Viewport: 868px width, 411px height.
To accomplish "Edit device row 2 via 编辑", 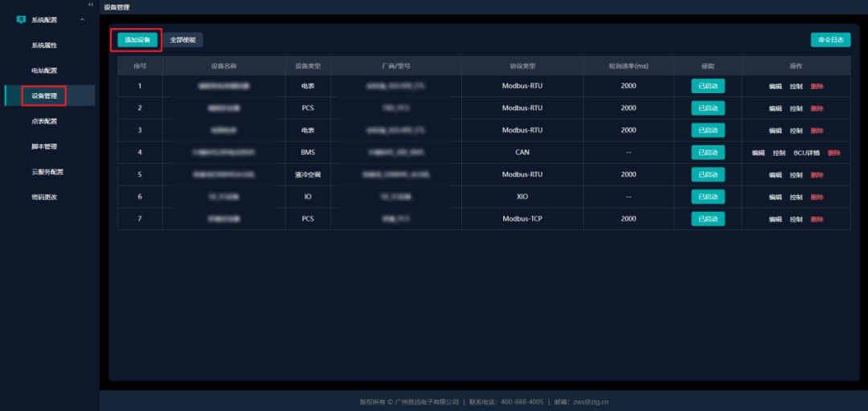I will 775,108.
